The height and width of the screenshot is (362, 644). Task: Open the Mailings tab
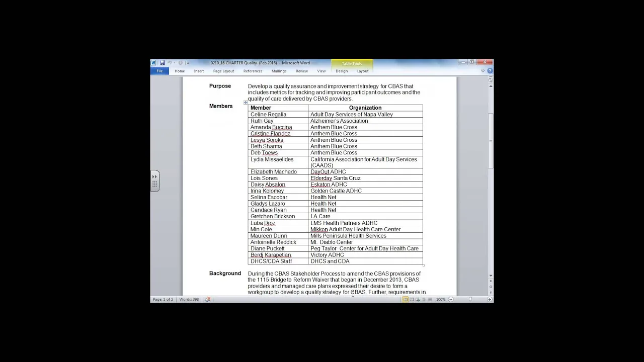[279, 71]
